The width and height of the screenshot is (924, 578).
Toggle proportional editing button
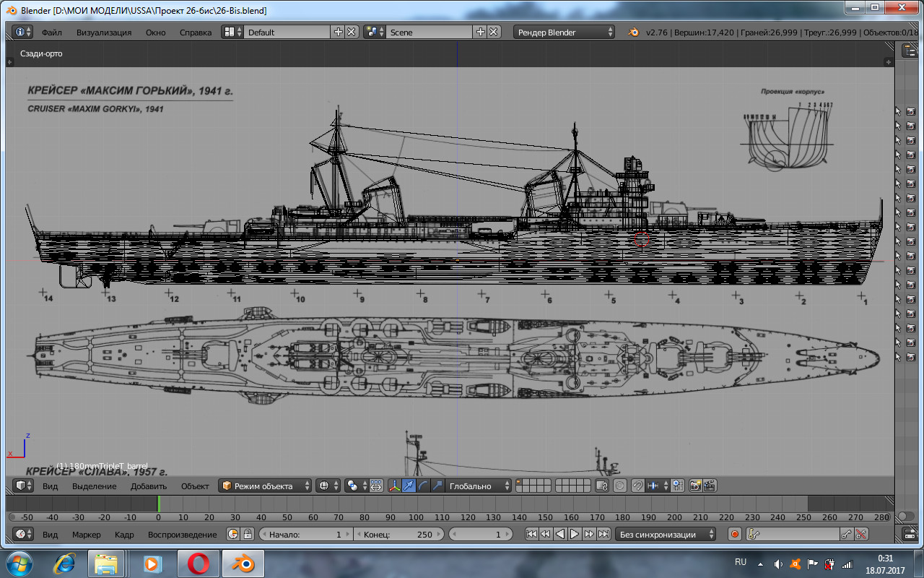(x=620, y=486)
